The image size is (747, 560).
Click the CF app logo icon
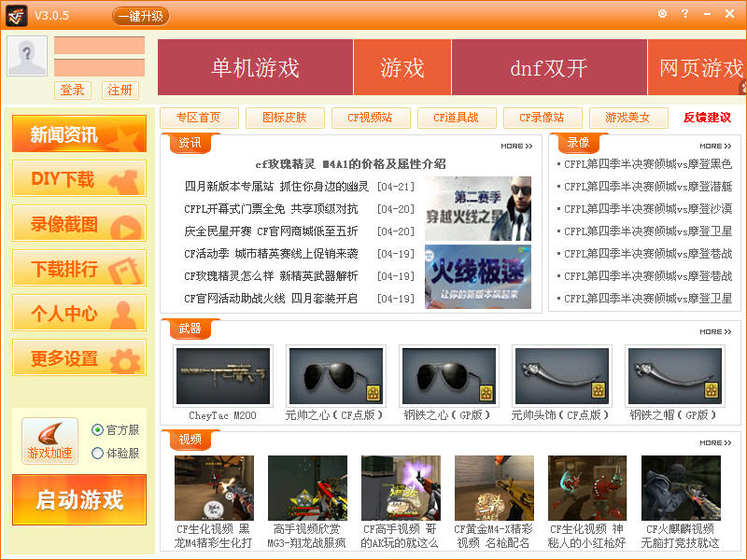[x=17, y=16]
